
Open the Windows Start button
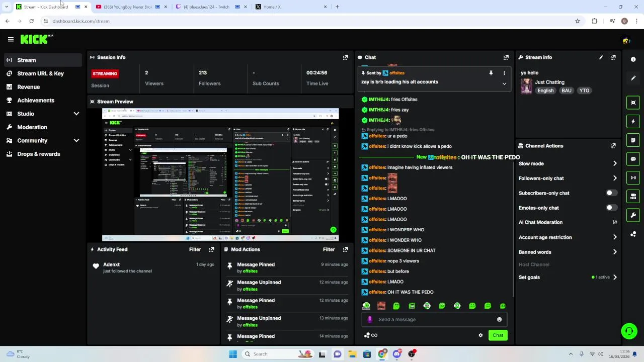[x=233, y=354]
